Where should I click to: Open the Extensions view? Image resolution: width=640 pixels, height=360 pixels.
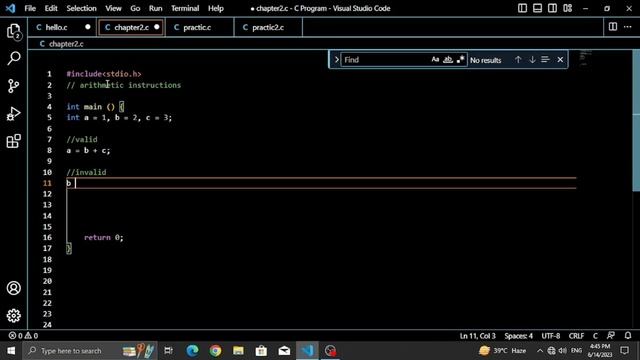(x=13, y=141)
